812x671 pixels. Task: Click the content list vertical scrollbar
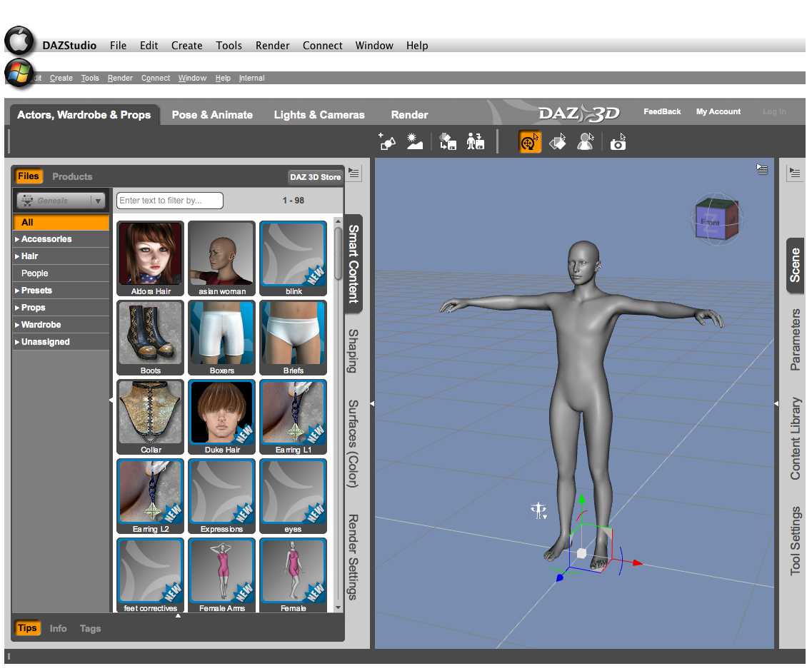click(x=338, y=254)
